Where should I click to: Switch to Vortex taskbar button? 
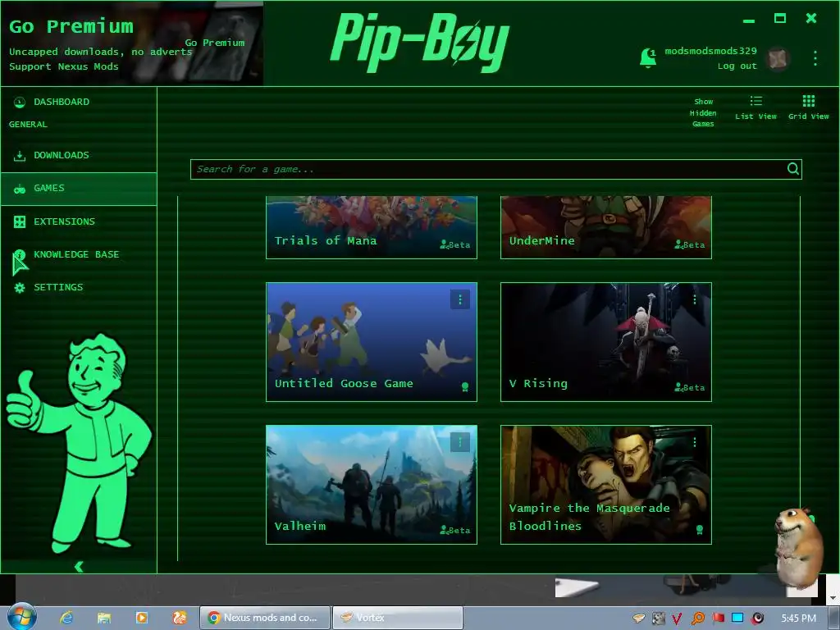(x=398, y=618)
